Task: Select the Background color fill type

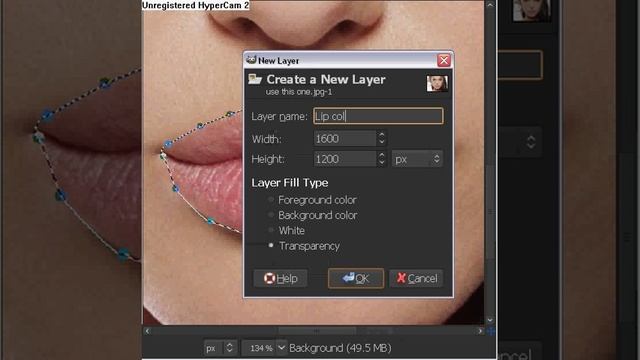Action: pos(313,215)
